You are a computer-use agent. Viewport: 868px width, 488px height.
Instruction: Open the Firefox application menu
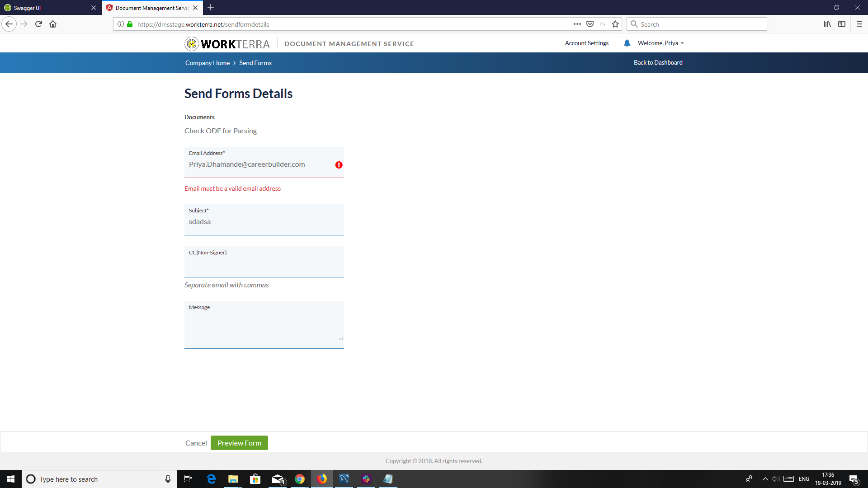[860, 24]
